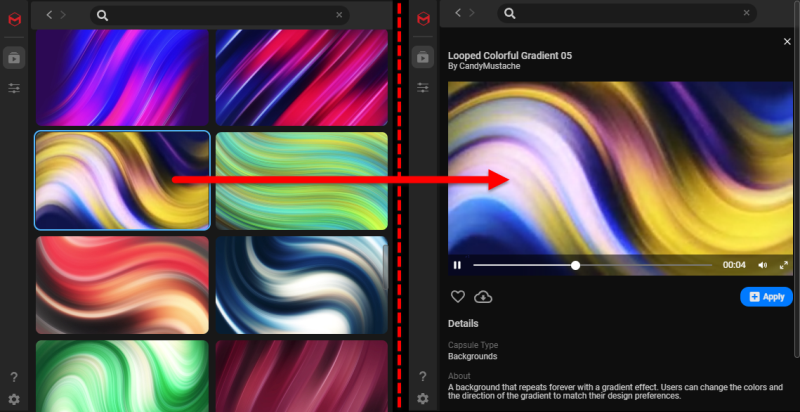The image size is (800, 412).
Task: Clear the search in left panel
Action: tap(339, 15)
